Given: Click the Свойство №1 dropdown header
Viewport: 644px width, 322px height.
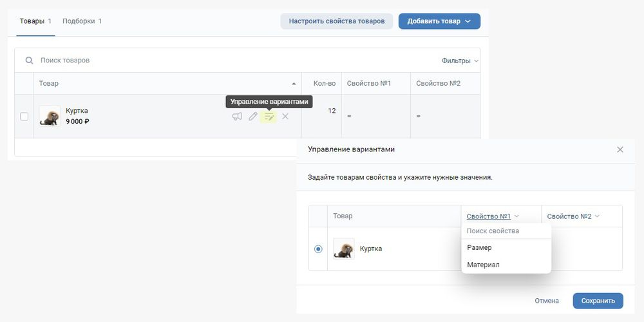Looking at the screenshot, I should pos(493,216).
